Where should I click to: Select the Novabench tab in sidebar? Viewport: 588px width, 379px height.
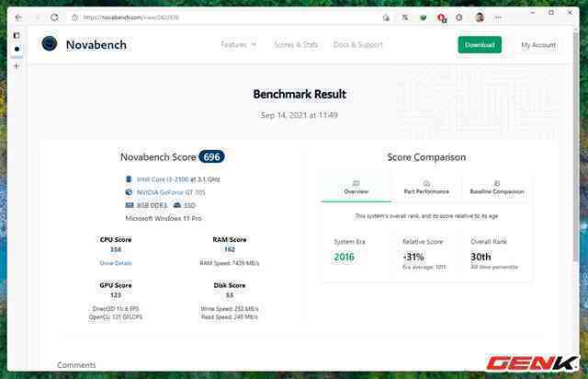[x=17, y=49]
